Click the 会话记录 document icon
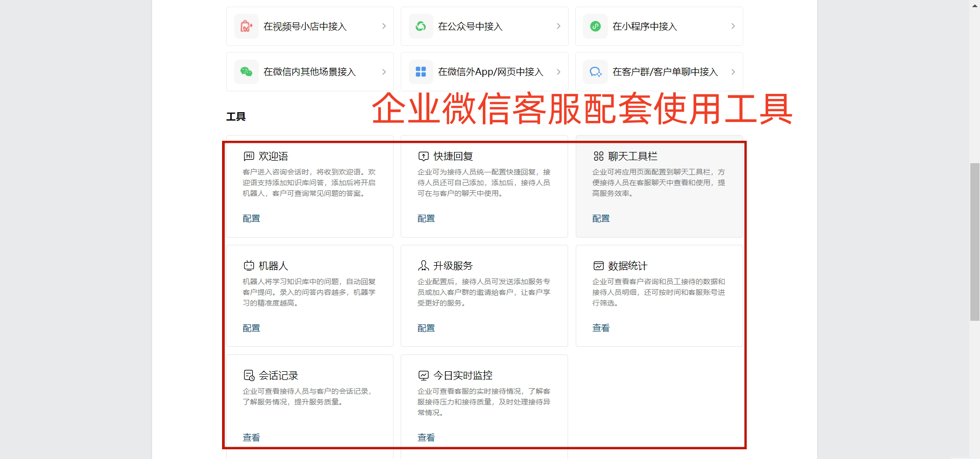The height and width of the screenshot is (459, 980). (249, 375)
